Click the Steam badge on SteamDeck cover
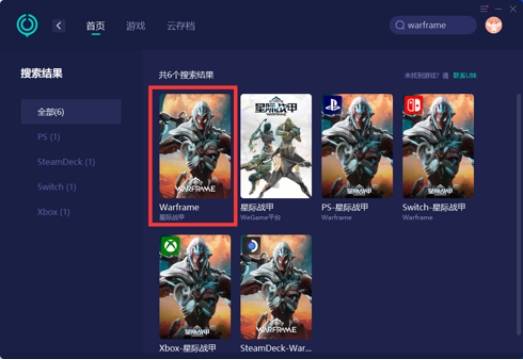The width and height of the screenshot is (523, 360). coord(252,246)
